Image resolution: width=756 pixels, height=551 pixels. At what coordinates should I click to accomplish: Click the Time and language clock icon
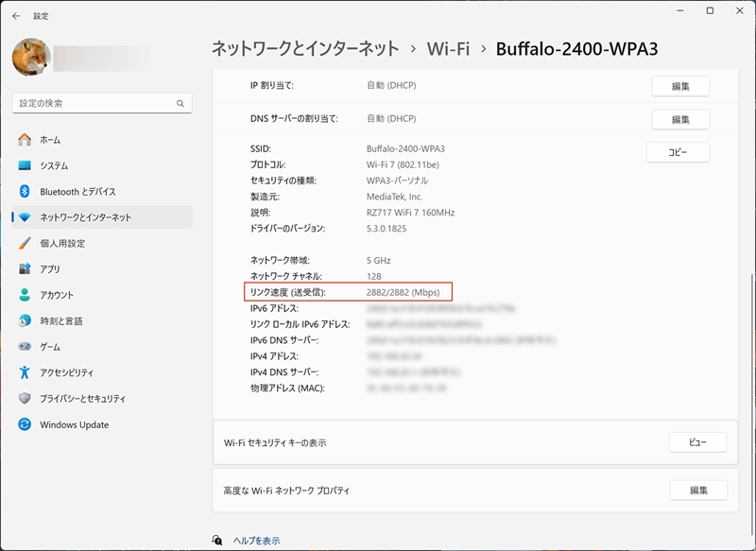(x=25, y=320)
